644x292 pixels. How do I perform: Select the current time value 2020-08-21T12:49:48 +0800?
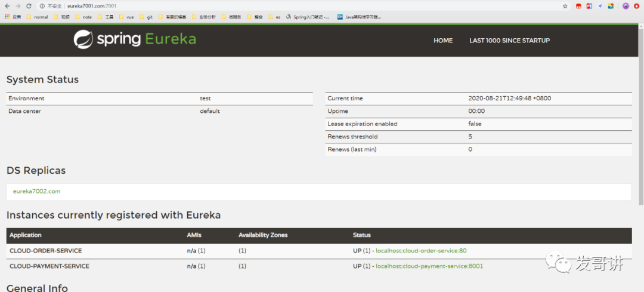pos(510,99)
